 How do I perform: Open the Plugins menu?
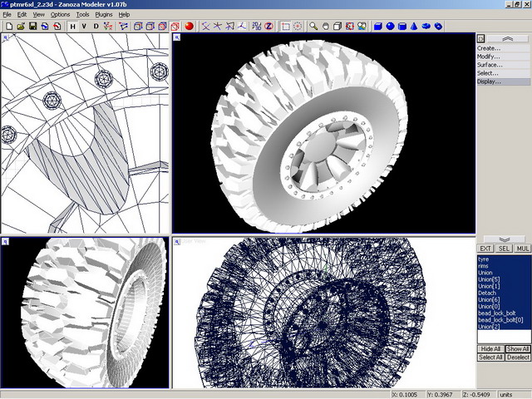tap(104, 14)
